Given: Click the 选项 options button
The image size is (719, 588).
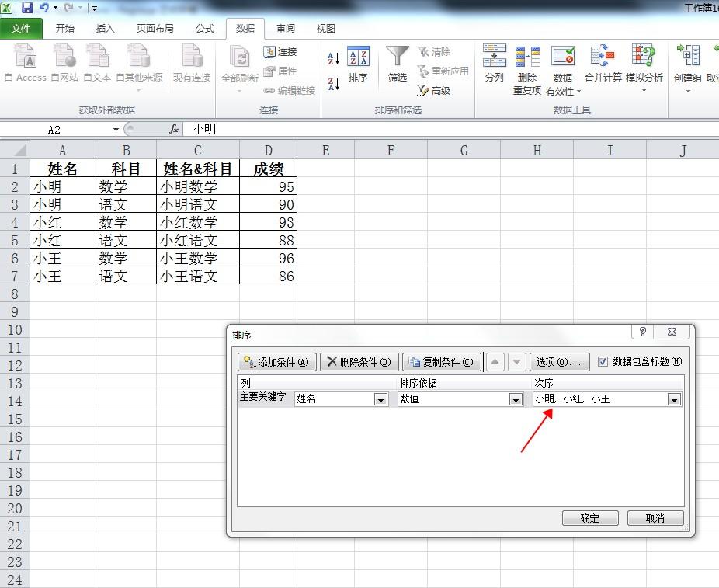Looking at the screenshot, I should (559, 362).
